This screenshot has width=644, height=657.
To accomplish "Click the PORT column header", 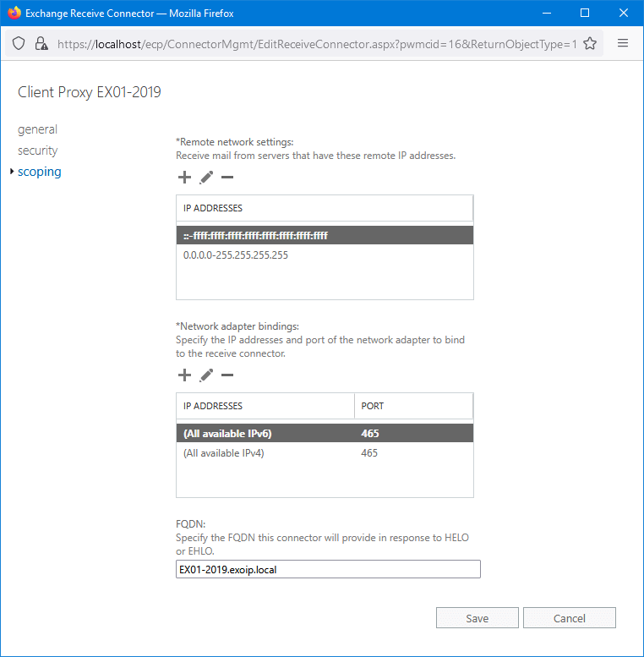I will click(412, 406).
